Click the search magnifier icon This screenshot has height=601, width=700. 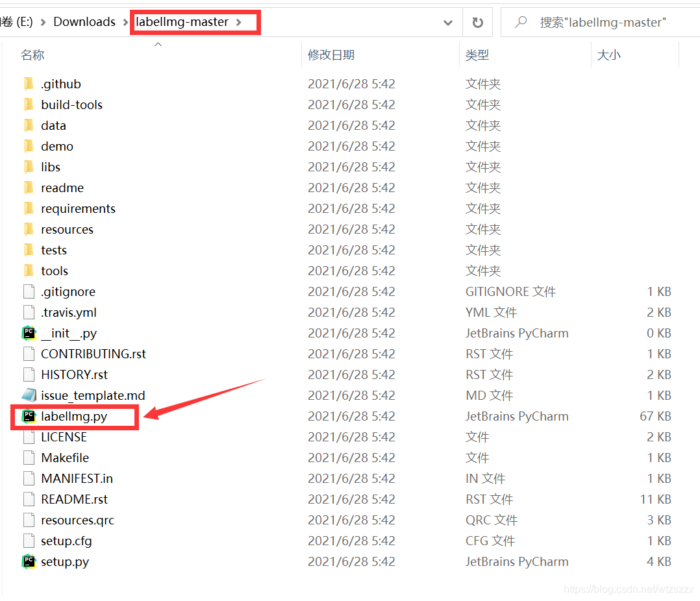coord(521,22)
